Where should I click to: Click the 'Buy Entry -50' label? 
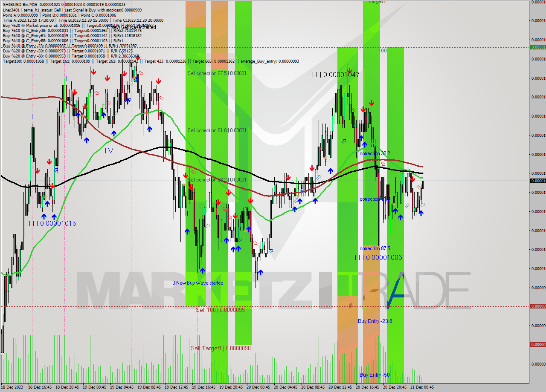click(x=375, y=375)
